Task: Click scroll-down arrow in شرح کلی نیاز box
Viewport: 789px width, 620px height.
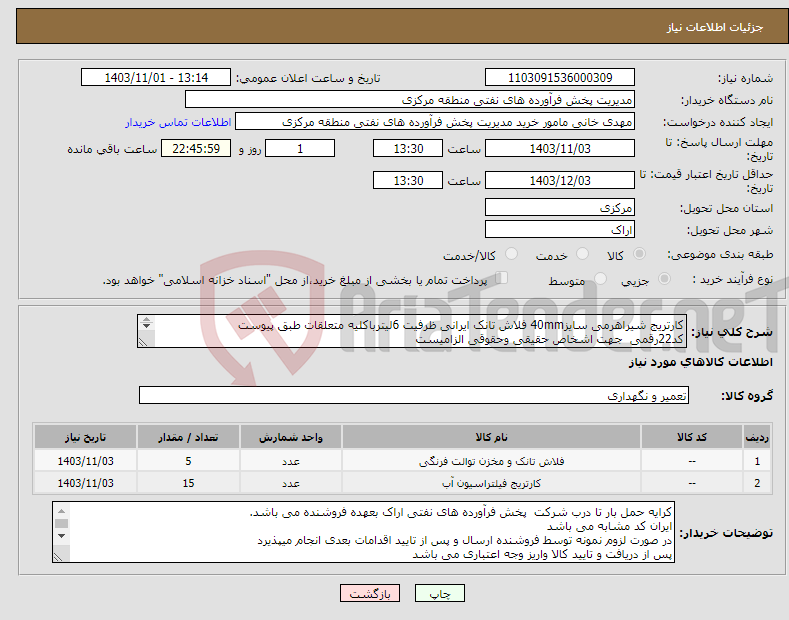Action: (146, 326)
